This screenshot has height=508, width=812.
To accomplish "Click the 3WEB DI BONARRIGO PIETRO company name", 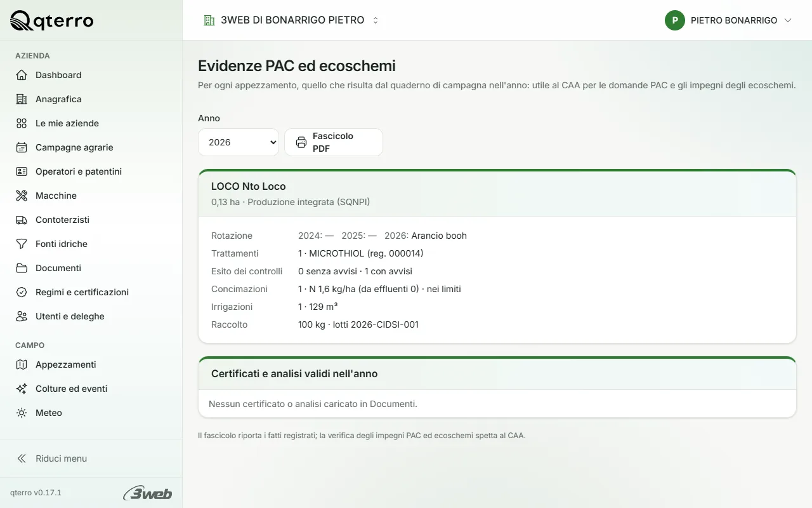I will pos(292,20).
